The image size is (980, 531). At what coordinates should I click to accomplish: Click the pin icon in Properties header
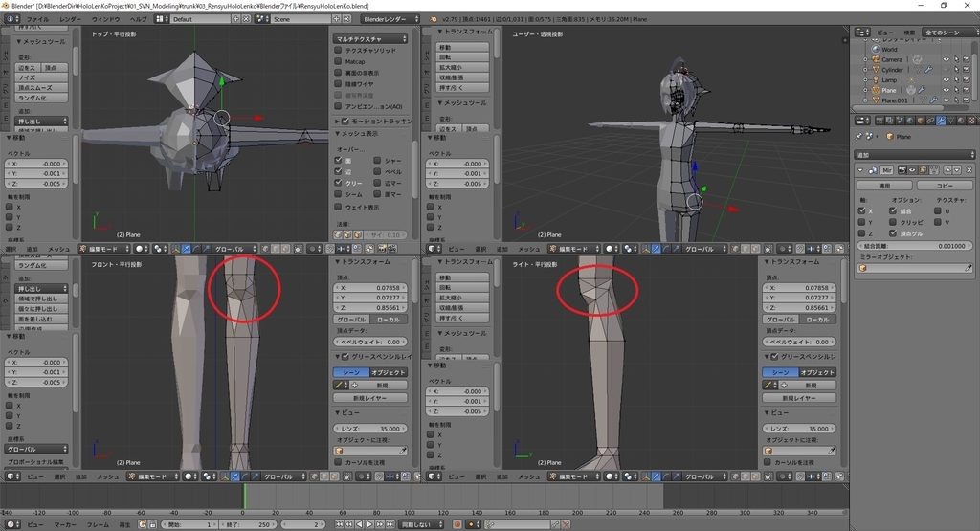[x=859, y=136]
